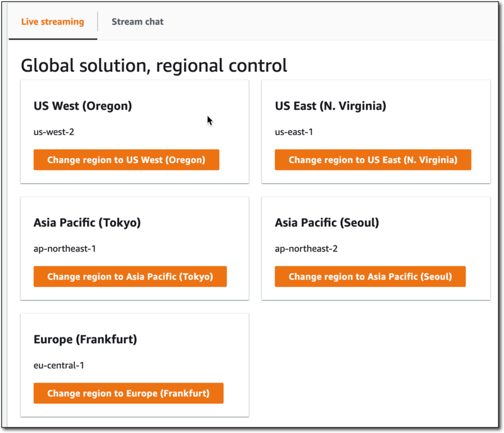Click the divider between the two tabs
The image size is (504, 433).
[98, 21]
